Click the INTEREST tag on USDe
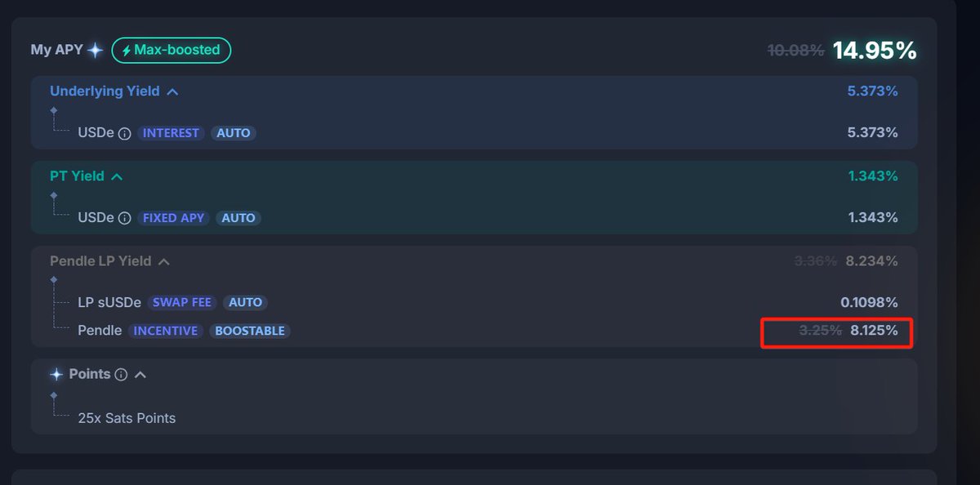The height and width of the screenshot is (485, 980). pos(171,133)
